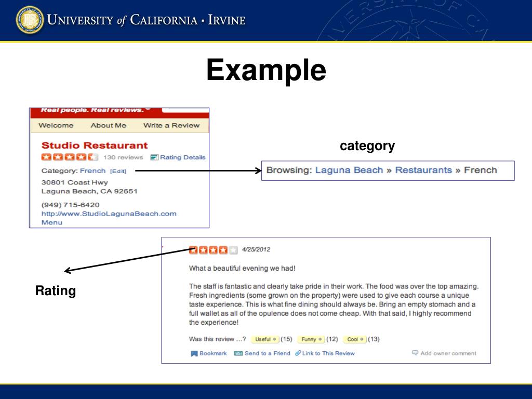Click Restaurants in the browsing breadcrumb
This screenshot has width=532, height=399.
[x=423, y=170]
